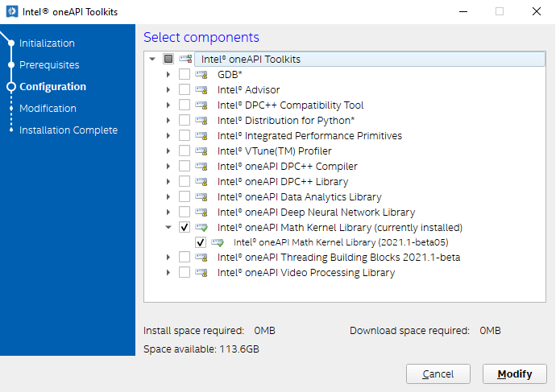
Task: Click the oneAPI DPC++ Compiler component icon
Action: 201,167
